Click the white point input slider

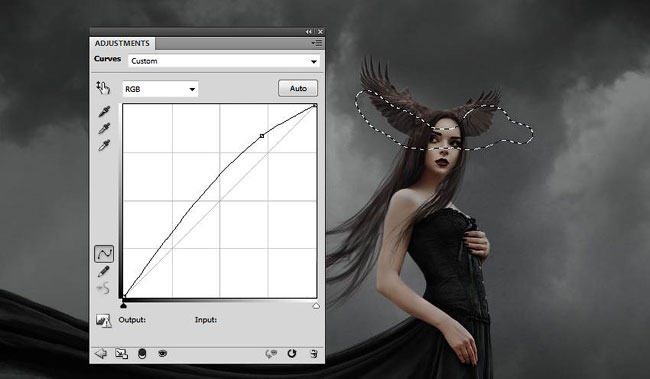pyautogui.click(x=316, y=306)
